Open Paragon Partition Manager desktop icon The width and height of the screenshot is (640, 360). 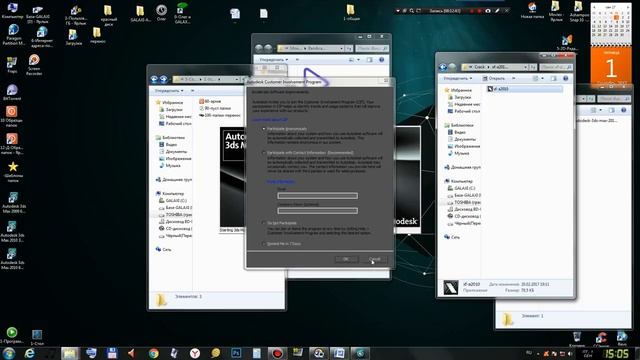pos(13,35)
